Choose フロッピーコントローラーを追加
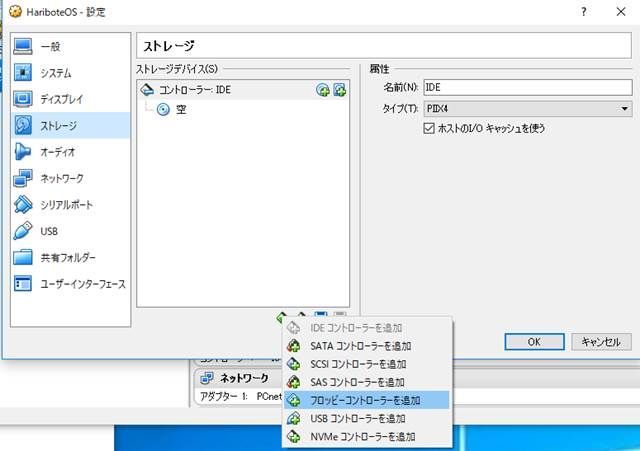 click(367, 400)
